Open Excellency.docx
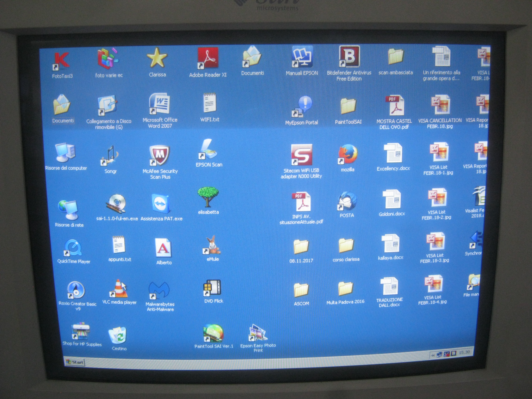 [x=393, y=153]
